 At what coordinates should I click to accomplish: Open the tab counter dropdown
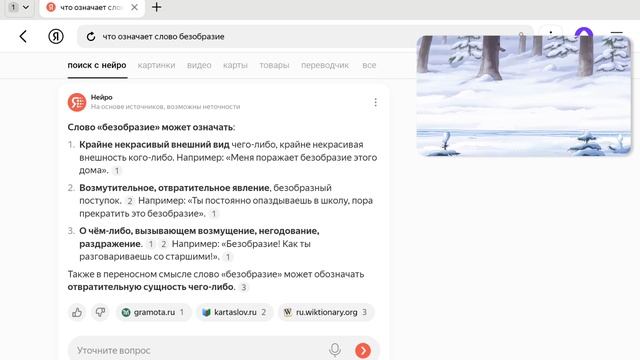pos(19,7)
